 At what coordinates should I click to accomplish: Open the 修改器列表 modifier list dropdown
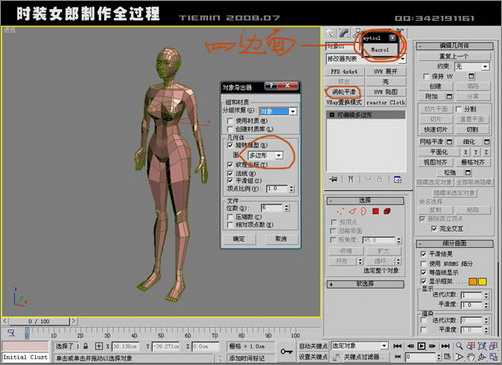point(366,59)
